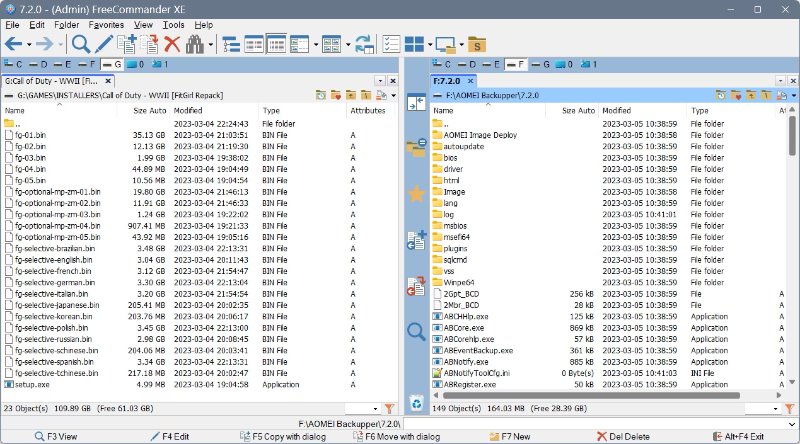Click the Del Delete button

click(623, 436)
